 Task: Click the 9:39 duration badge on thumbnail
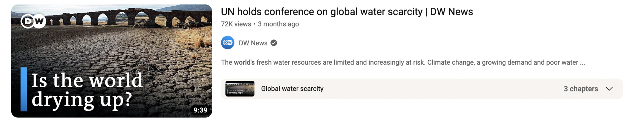200,110
